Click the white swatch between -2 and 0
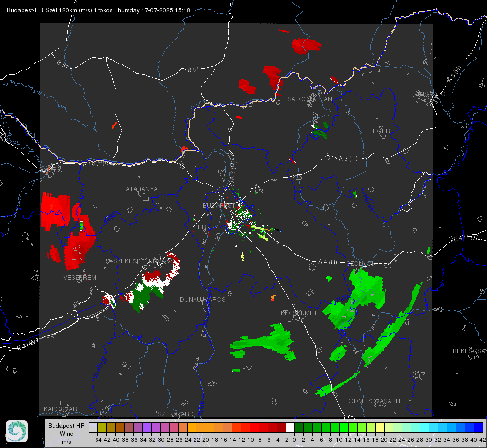Screen dimensions: 487x448 pyautogui.click(x=290, y=427)
